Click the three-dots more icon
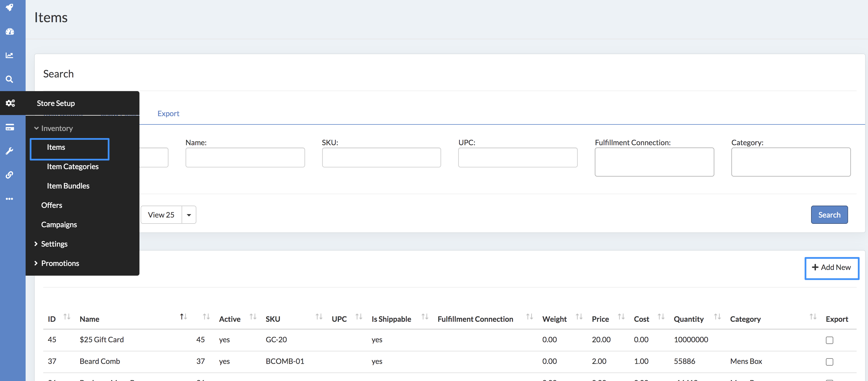This screenshot has height=381, width=868. click(10, 198)
